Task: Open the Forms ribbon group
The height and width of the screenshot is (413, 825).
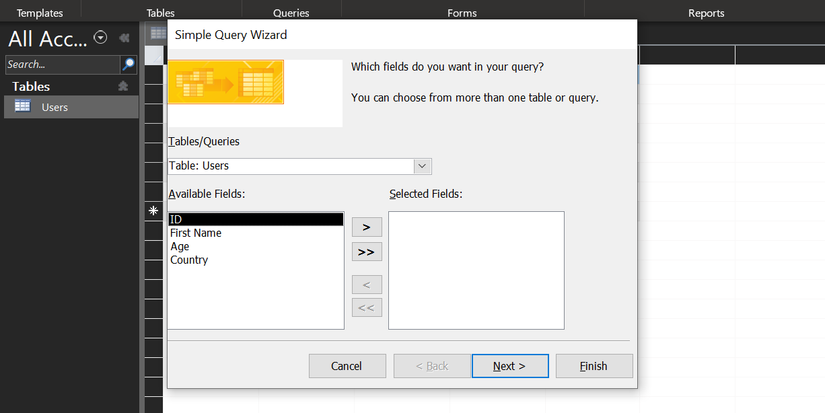Action: click(462, 13)
